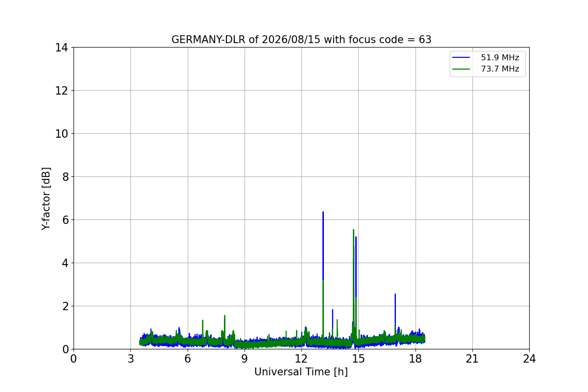
Task: Click the tallest blue spike near 13 h
Action: click(323, 245)
